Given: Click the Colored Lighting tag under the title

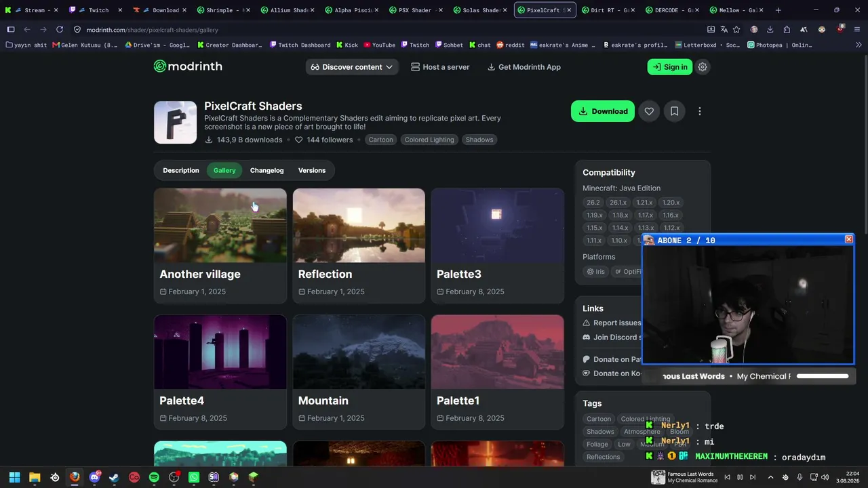Looking at the screenshot, I should pyautogui.click(x=429, y=140).
